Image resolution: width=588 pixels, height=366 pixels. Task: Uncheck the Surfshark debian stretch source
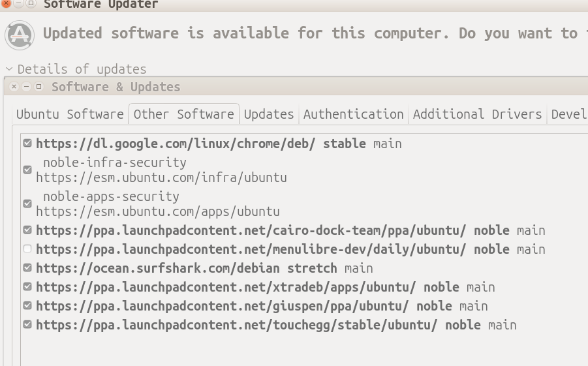tap(27, 267)
